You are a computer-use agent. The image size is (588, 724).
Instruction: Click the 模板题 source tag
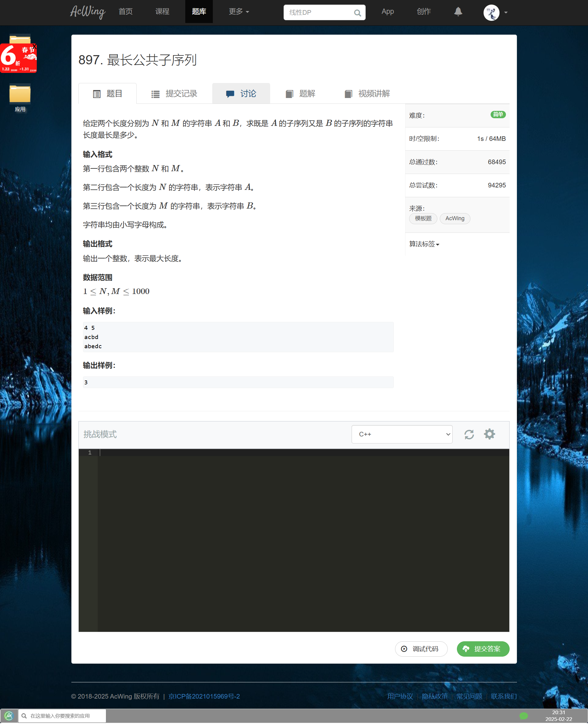423,218
